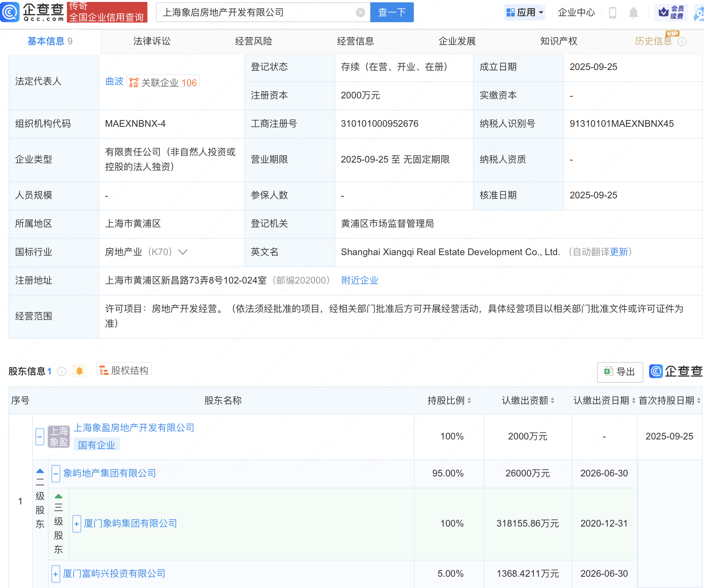Viewport: 704px width, 588px height.
Task: Click the shareholder info tooltip icon
Action: click(x=61, y=371)
